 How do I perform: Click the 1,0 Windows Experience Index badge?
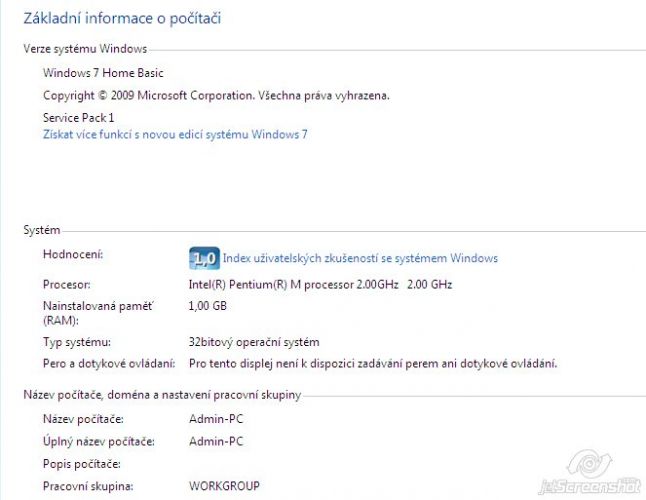[204, 258]
